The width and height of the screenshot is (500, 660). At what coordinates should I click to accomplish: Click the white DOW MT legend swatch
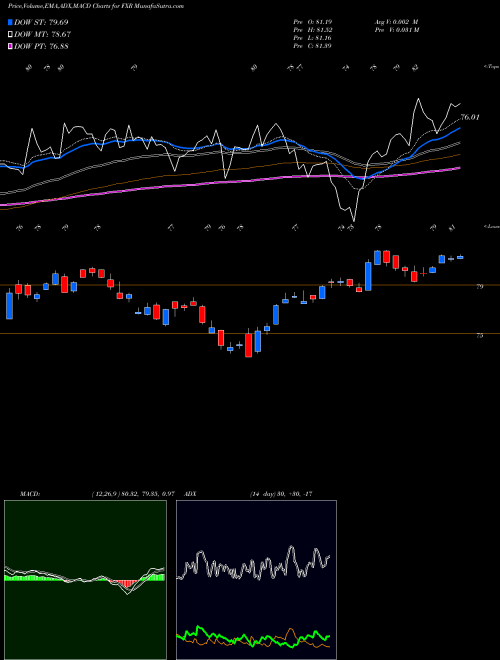pyautogui.click(x=11, y=35)
